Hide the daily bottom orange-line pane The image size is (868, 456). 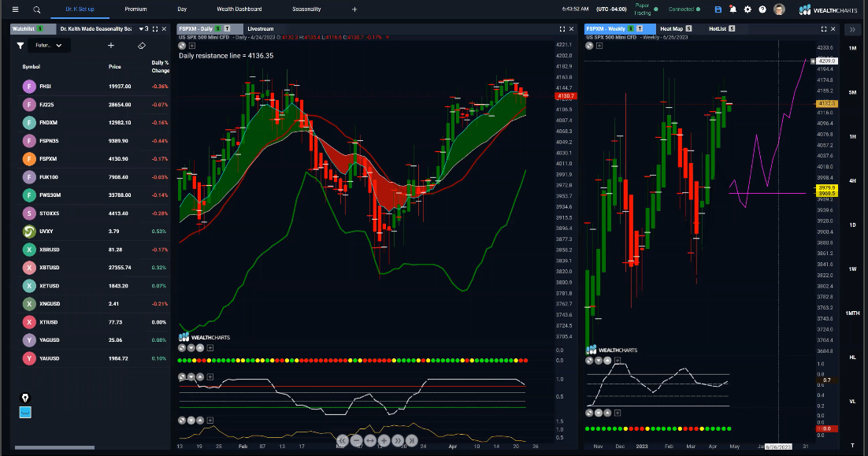point(182,421)
